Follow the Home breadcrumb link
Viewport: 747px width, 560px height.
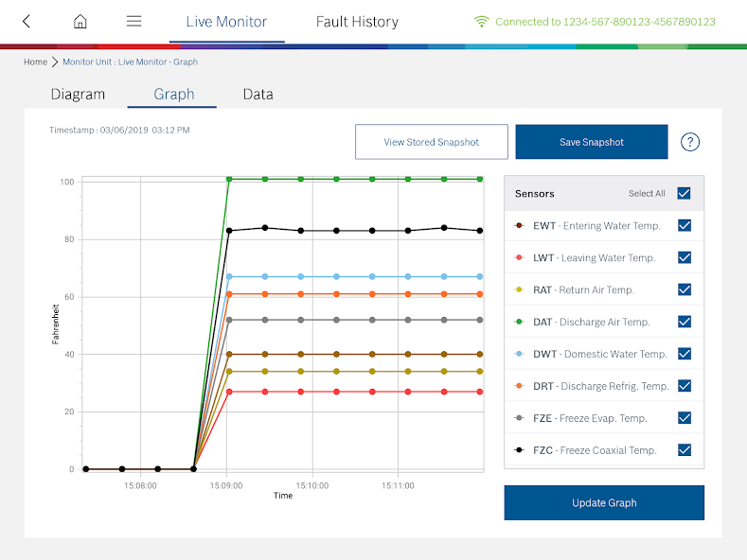[x=35, y=62]
